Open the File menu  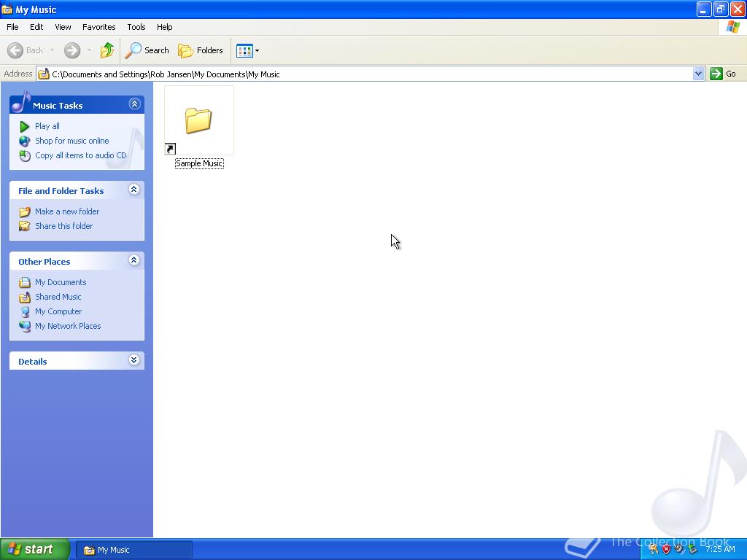click(x=12, y=27)
